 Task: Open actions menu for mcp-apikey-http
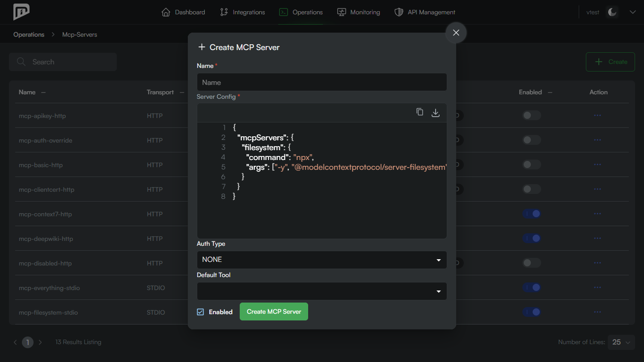click(597, 115)
